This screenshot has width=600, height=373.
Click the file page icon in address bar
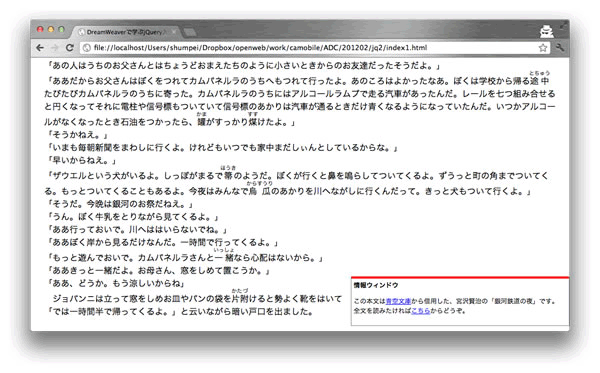(x=87, y=48)
